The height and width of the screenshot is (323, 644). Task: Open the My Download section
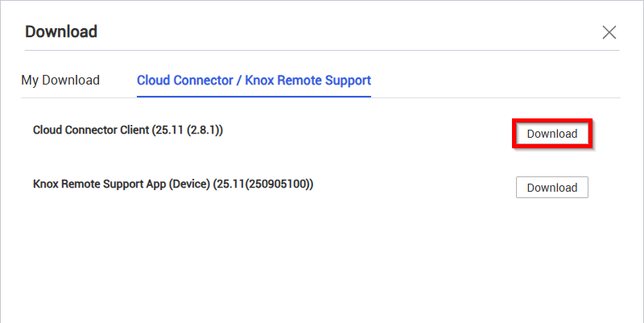(x=60, y=81)
